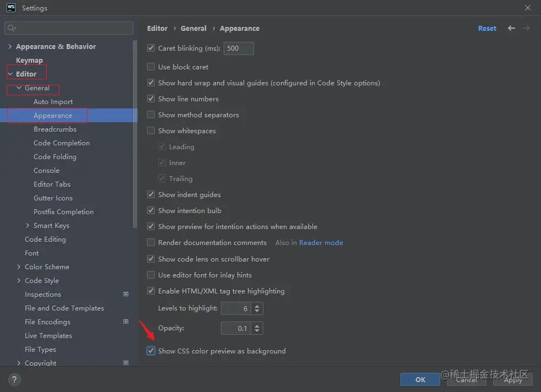The image size is (541, 392).
Task: Toggle Show intention bulb
Action: (x=151, y=210)
